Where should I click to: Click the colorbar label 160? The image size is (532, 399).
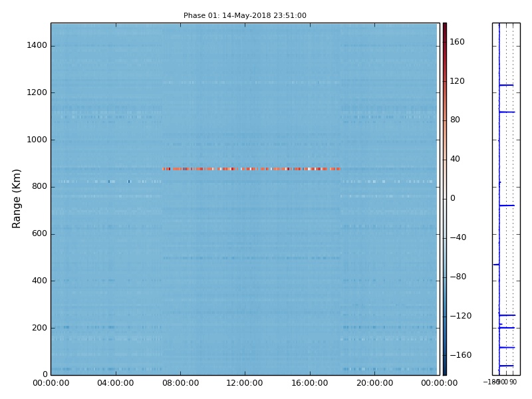click(457, 42)
